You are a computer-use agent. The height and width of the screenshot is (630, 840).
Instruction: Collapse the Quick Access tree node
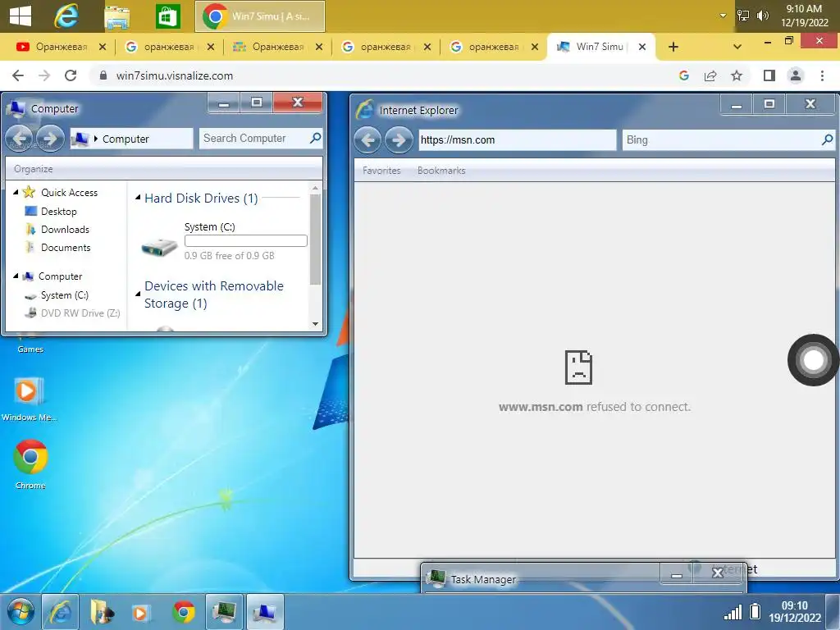tap(16, 192)
